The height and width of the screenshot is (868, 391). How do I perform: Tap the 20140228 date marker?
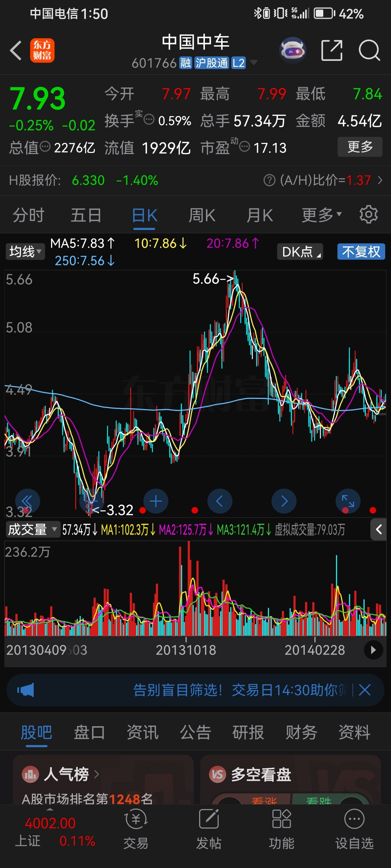click(x=315, y=650)
